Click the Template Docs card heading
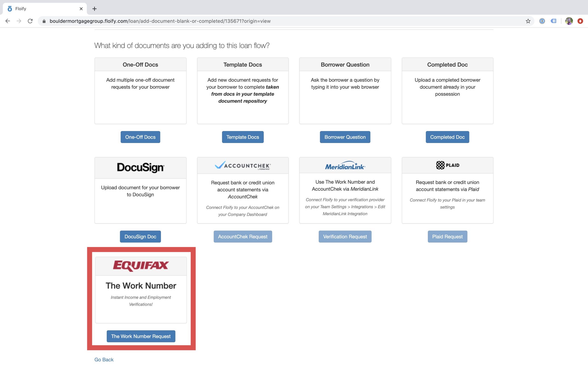This screenshot has width=588, height=368. pos(243,64)
